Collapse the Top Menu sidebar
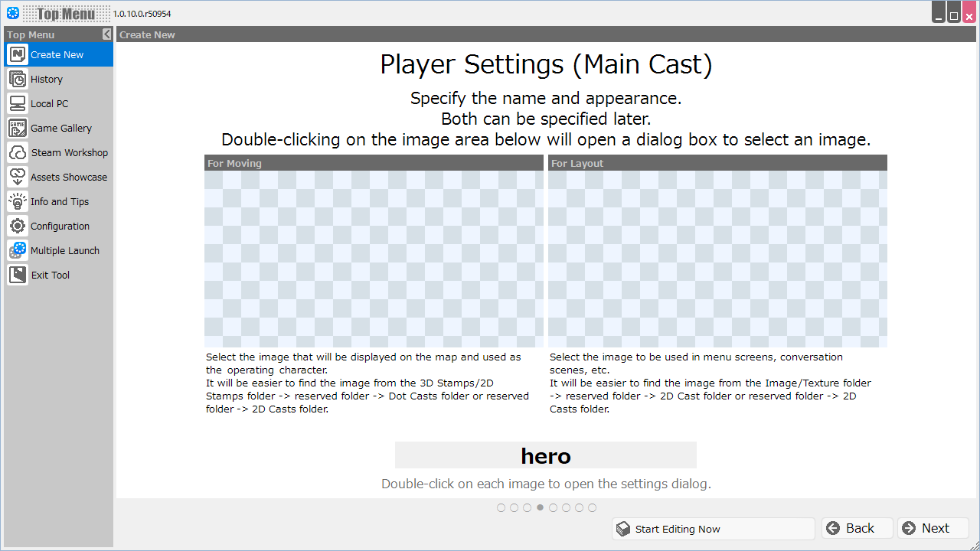The image size is (980, 551). pyautogui.click(x=106, y=34)
